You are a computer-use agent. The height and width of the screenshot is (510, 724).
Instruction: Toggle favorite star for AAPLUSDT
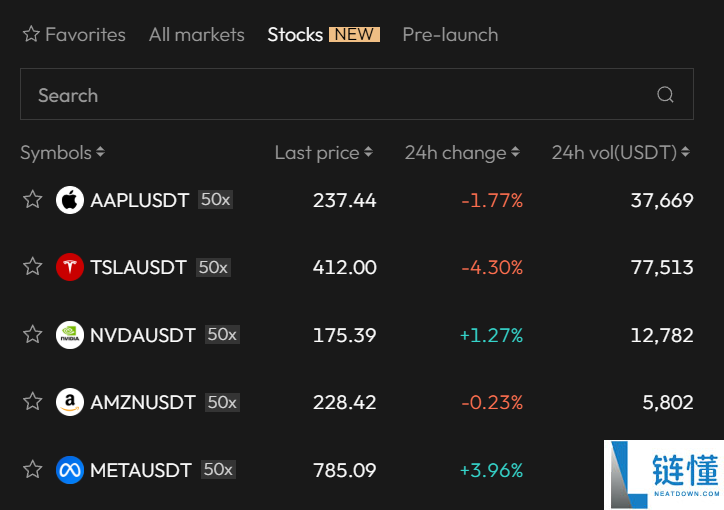(33, 199)
